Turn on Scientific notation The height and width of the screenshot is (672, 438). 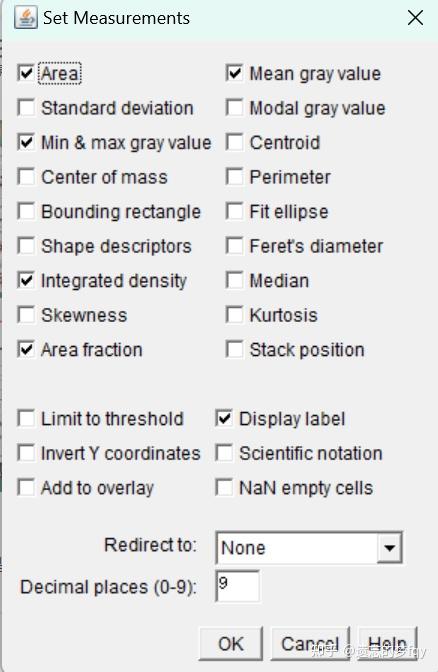[x=224, y=453]
